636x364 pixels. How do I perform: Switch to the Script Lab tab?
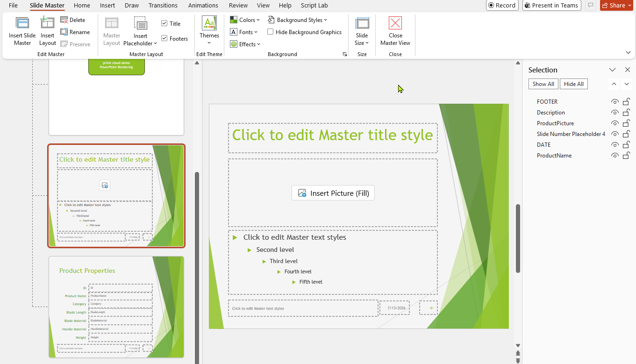[314, 6]
